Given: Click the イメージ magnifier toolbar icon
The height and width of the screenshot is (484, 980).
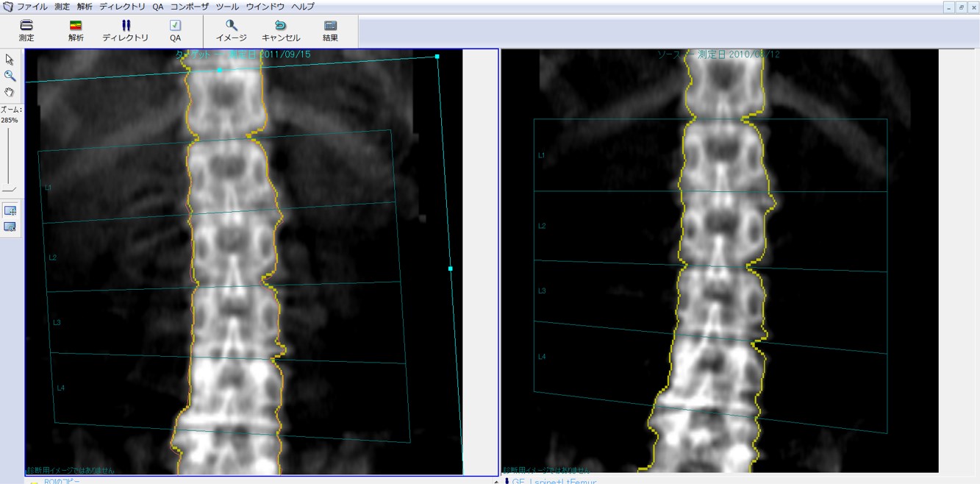Looking at the screenshot, I should pyautogui.click(x=231, y=31).
